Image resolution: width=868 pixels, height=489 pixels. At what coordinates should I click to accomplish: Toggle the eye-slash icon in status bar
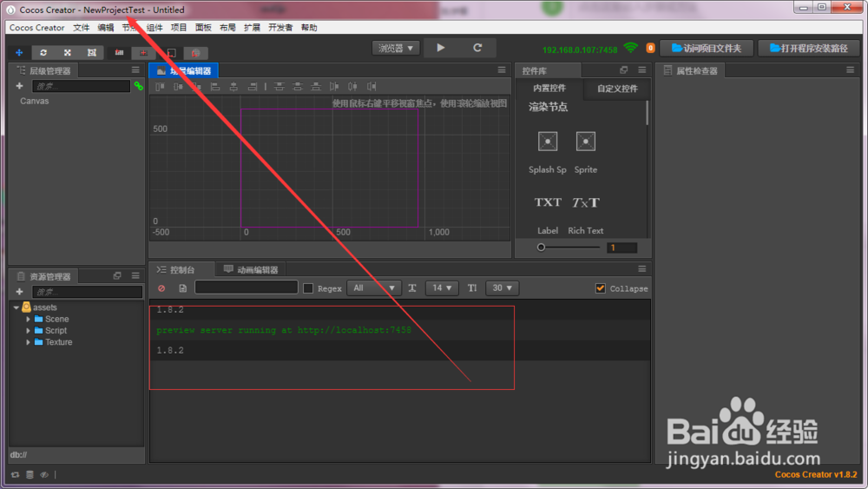44,474
